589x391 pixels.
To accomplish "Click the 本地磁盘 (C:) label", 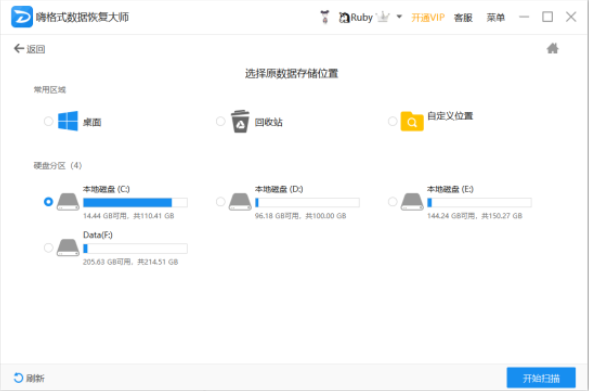I will 106,189.
